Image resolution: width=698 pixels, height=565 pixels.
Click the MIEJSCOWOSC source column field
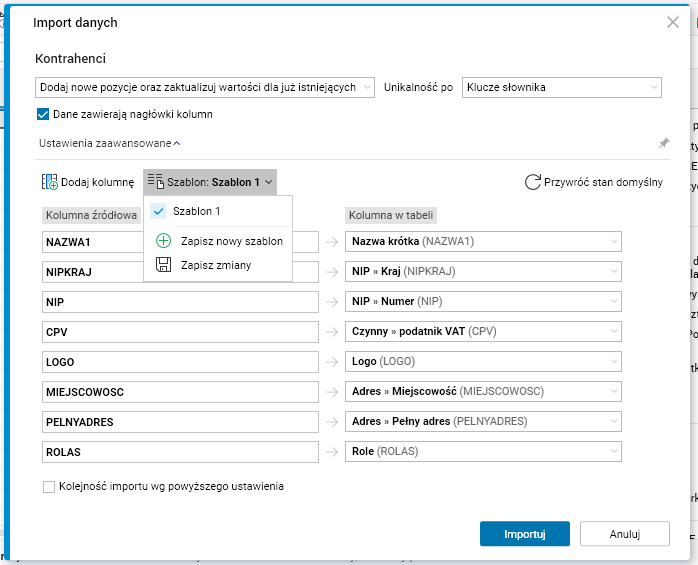click(180, 392)
